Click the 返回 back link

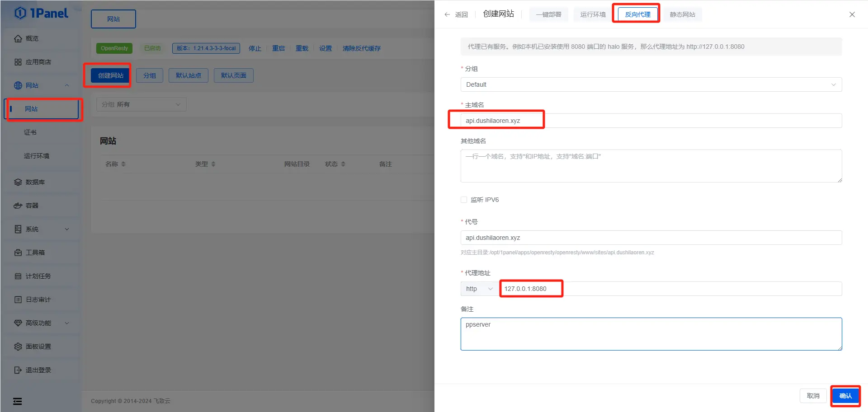tap(461, 14)
